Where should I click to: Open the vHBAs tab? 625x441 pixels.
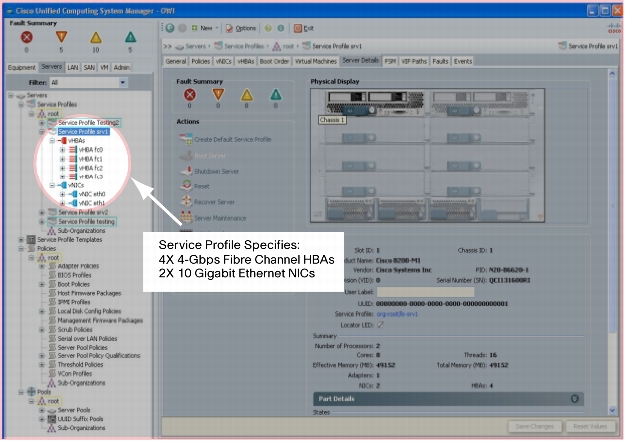[x=246, y=61]
